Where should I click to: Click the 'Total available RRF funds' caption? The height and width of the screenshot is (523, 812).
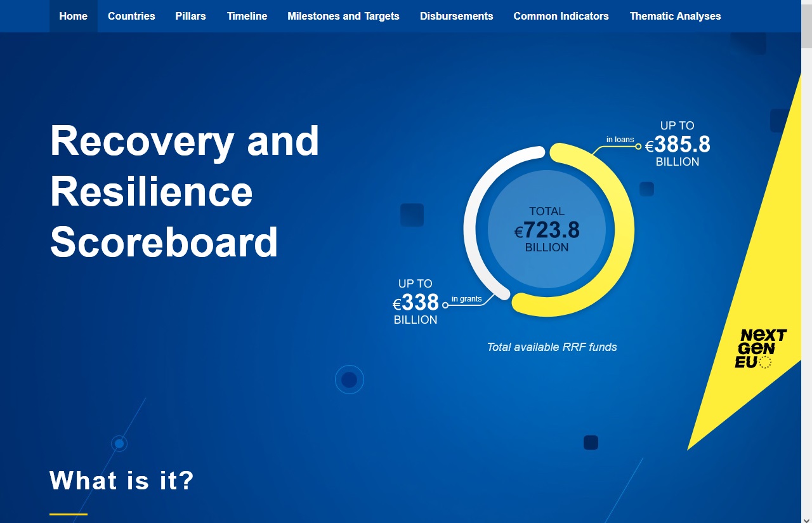(551, 347)
